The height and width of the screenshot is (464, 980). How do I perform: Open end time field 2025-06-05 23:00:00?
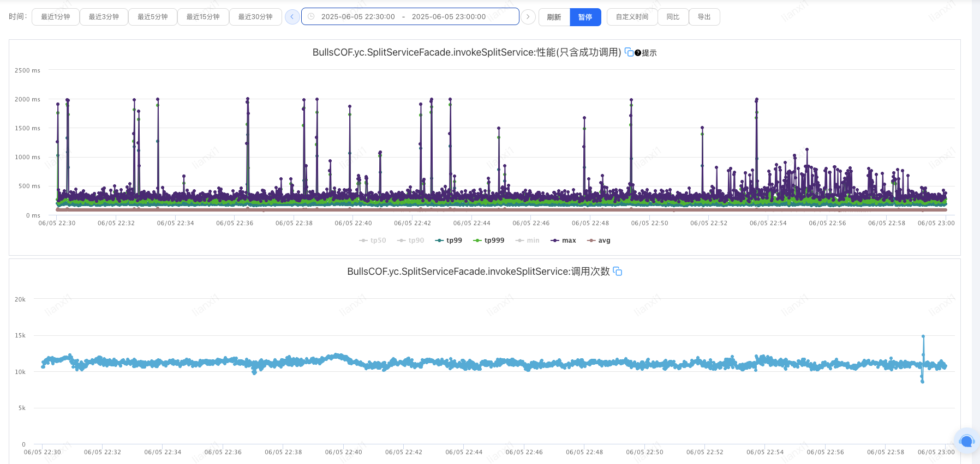point(449,17)
